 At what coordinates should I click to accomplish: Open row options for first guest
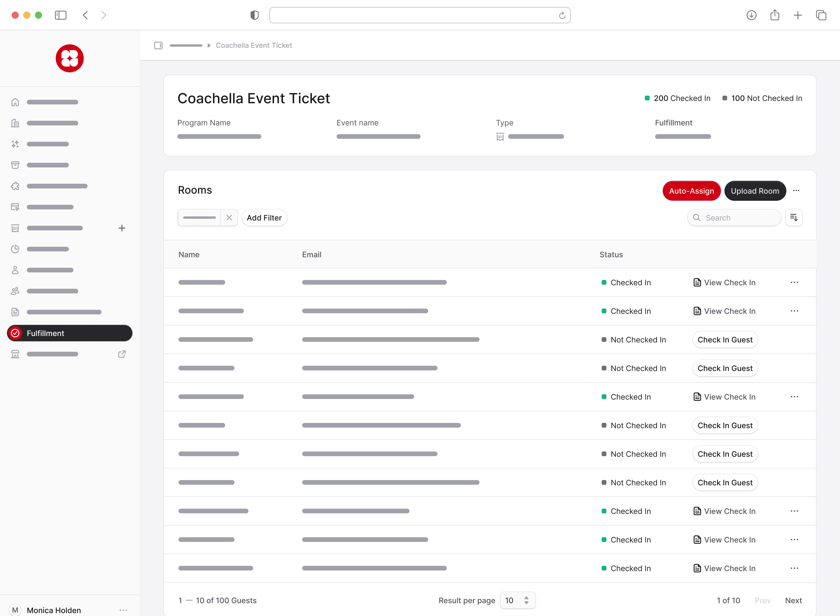pos(794,283)
